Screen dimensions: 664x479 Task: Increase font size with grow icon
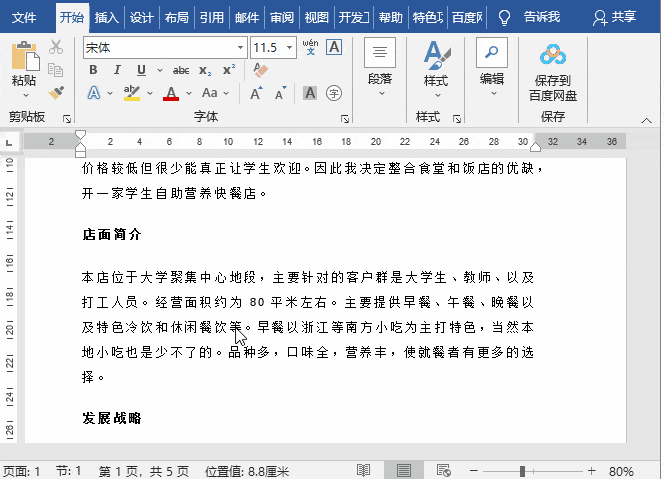point(256,93)
